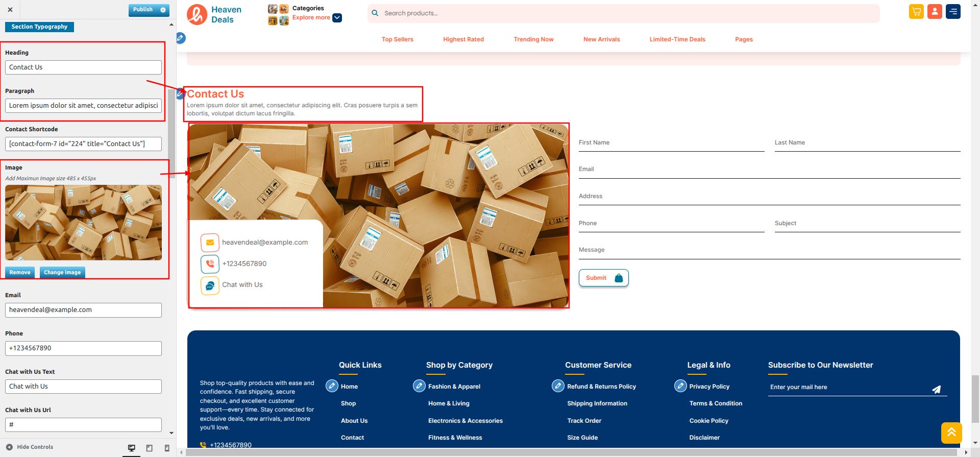980x457 pixels.
Task: Select the Limited-Time Deals menu item
Action: [x=677, y=39]
